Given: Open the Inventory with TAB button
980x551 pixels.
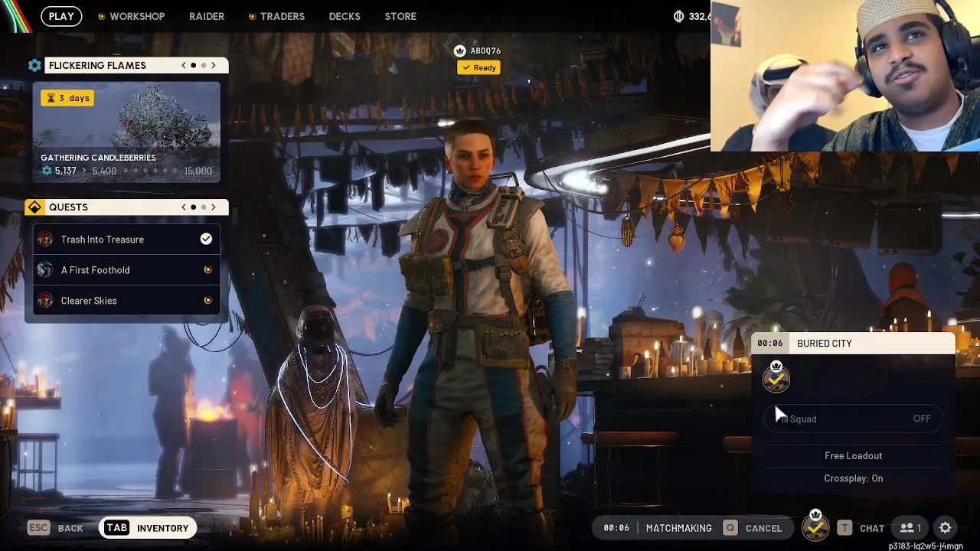Looking at the screenshot, I should point(147,528).
